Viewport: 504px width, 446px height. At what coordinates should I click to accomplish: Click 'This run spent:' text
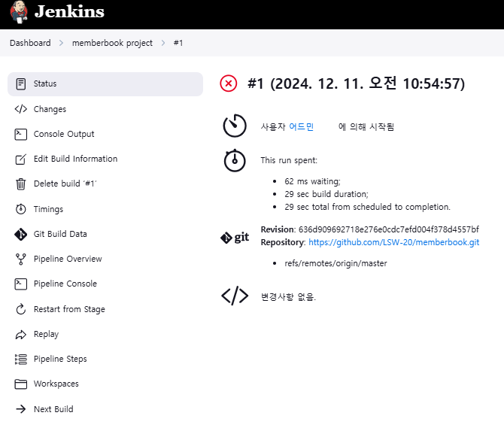[x=289, y=160]
